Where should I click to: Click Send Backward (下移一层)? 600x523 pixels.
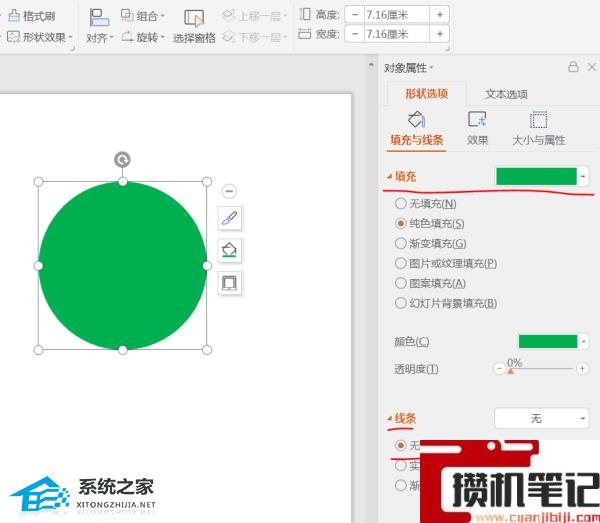pyautogui.click(x=254, y=37)
